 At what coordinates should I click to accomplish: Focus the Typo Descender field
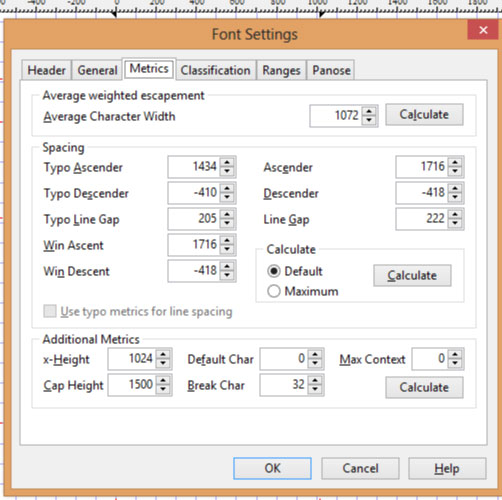tap(194, 193)
